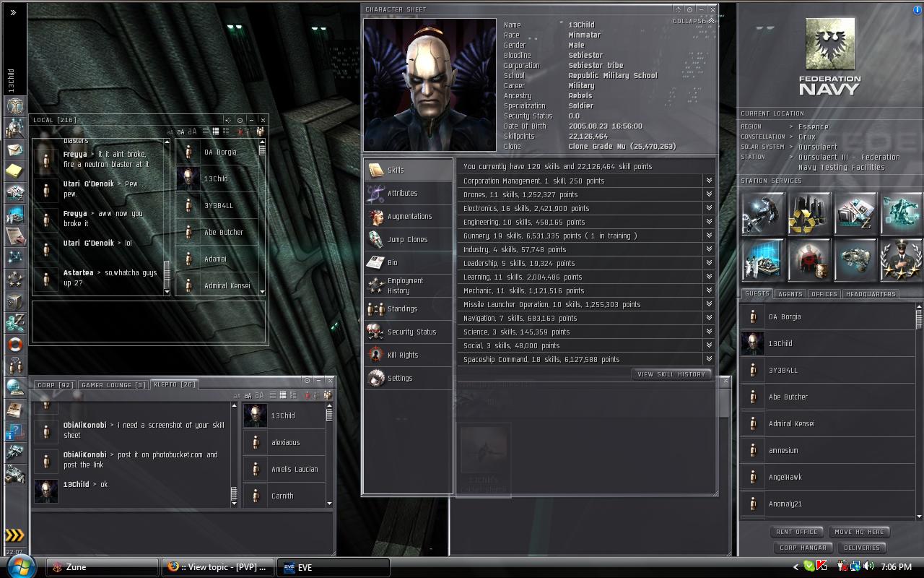924x578 pixels.
Task: Open the yellow notepad icon in the sidebar
Action: pyautogui.click(x=14, y=171)
